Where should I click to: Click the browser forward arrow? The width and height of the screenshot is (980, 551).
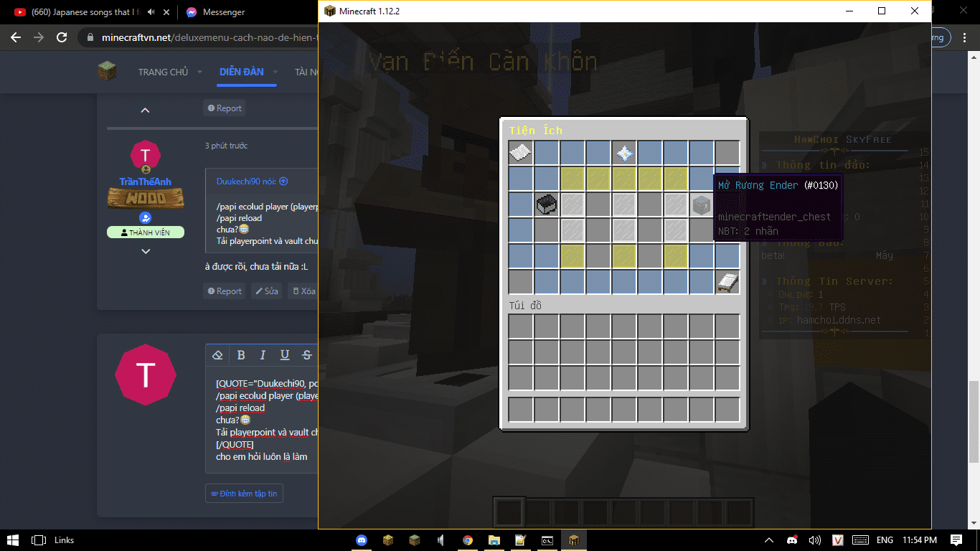click(39, 37)
